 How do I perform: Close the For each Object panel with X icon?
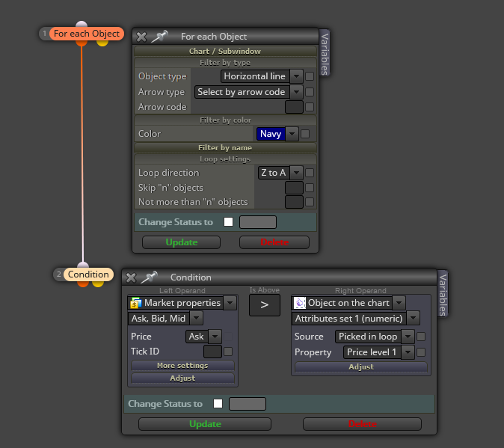pos(141,37)
